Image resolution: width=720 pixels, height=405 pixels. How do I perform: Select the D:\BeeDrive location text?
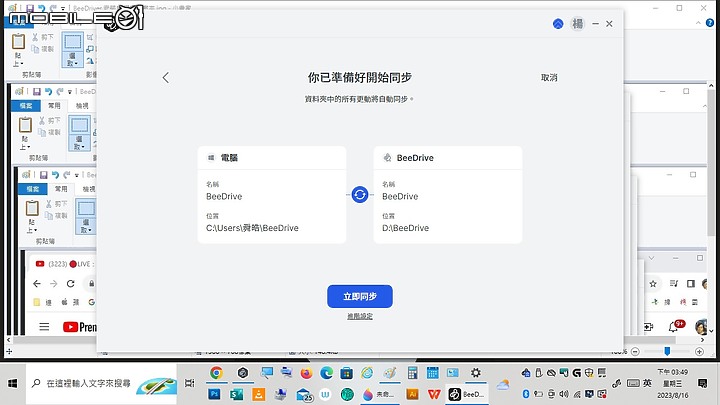point(405,228)
